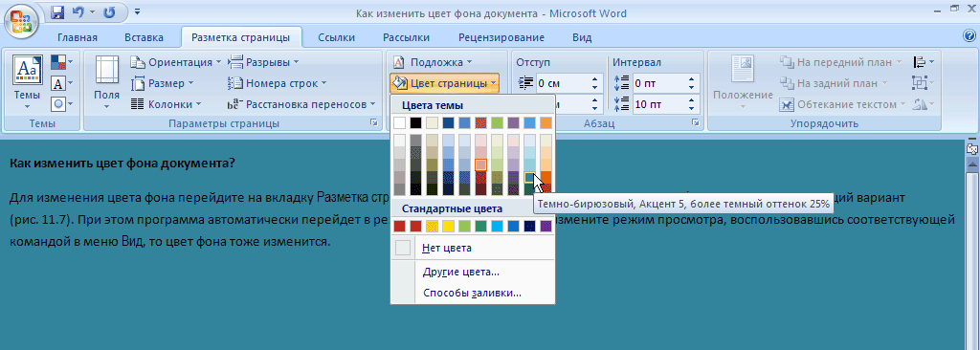Open Word help question mark icon
Image resolution: width=980 pixels, height=350 pixels.
pos(969,35)
